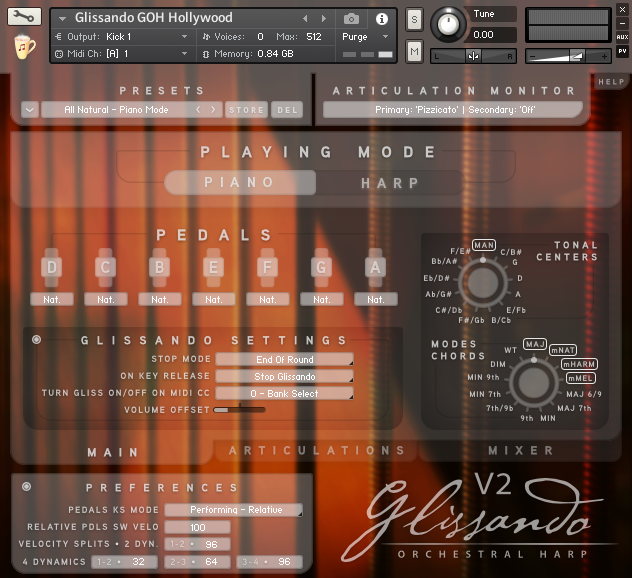Image resolution: width=632 pixels, height=578 pixels.
Task: Mute the instrument with M button
Action: pyautogui.click(x=414, y=51)
